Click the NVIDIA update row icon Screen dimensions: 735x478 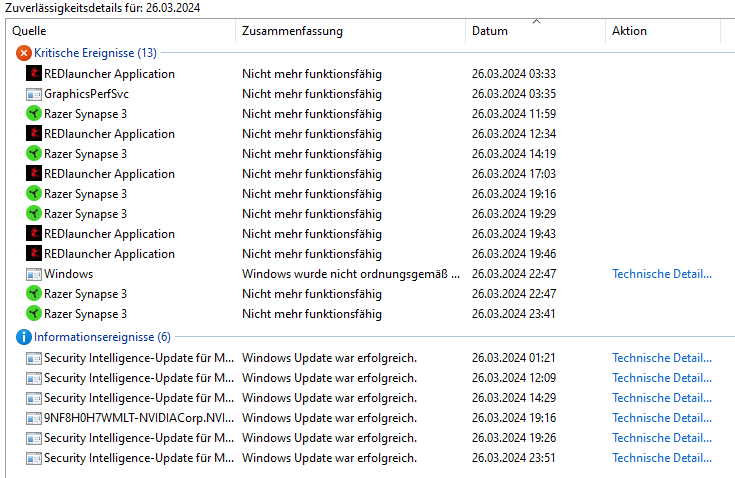[34, 418]
